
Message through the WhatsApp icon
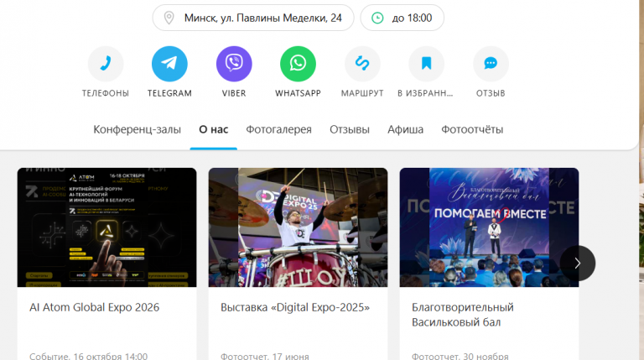pyautogui.click(x=299, y=64)
